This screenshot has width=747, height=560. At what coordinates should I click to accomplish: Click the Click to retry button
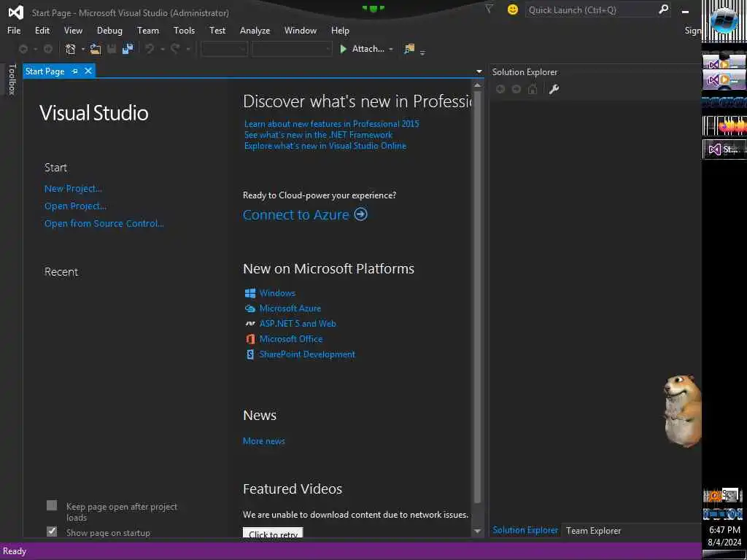tap(273, 533)
